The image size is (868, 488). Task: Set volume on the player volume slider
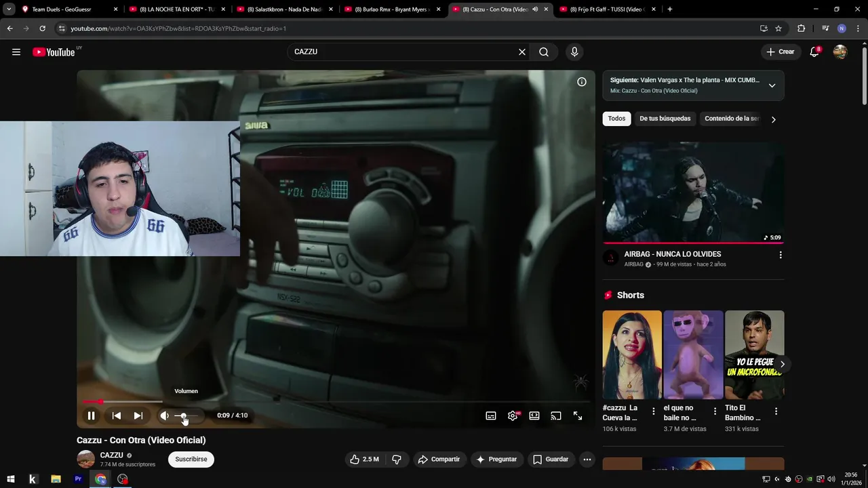pos(186,415)
